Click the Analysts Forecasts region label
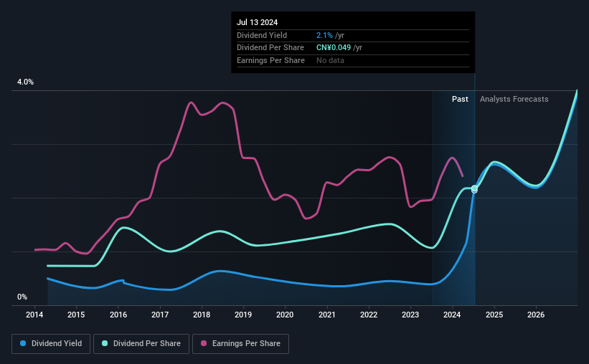 514,99
